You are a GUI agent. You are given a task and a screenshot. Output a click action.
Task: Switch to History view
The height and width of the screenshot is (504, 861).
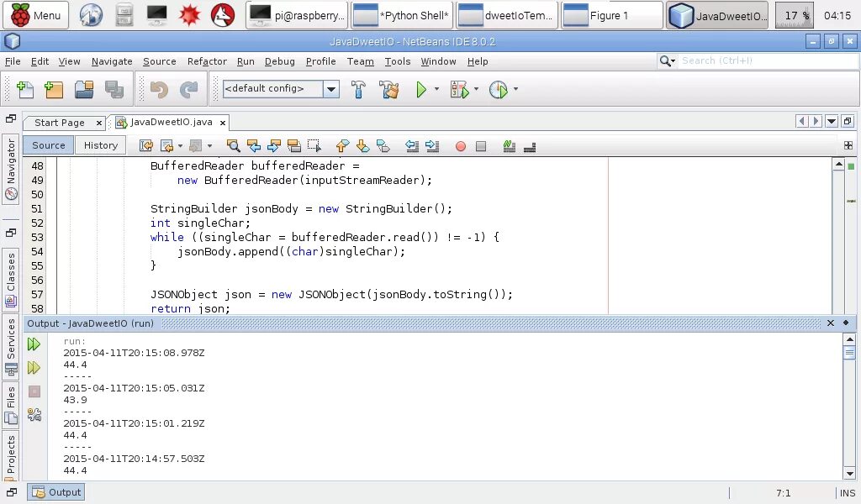(x=101, y=145)
